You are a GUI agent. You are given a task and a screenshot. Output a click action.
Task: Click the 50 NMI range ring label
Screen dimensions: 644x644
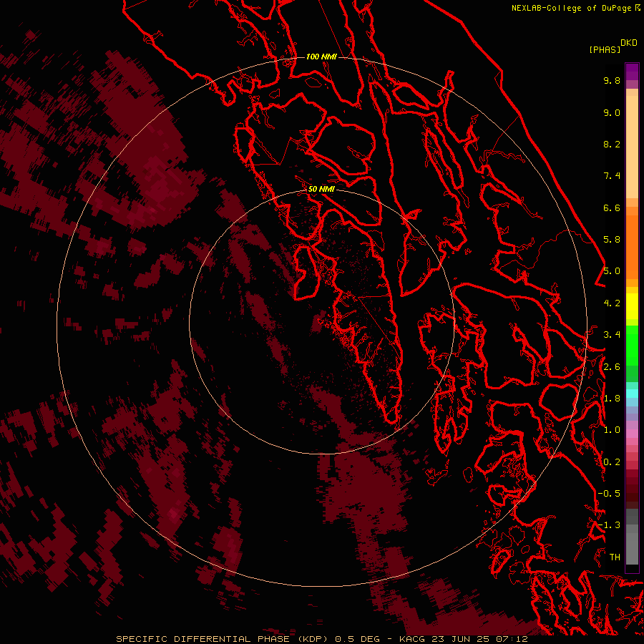(321, 189)
